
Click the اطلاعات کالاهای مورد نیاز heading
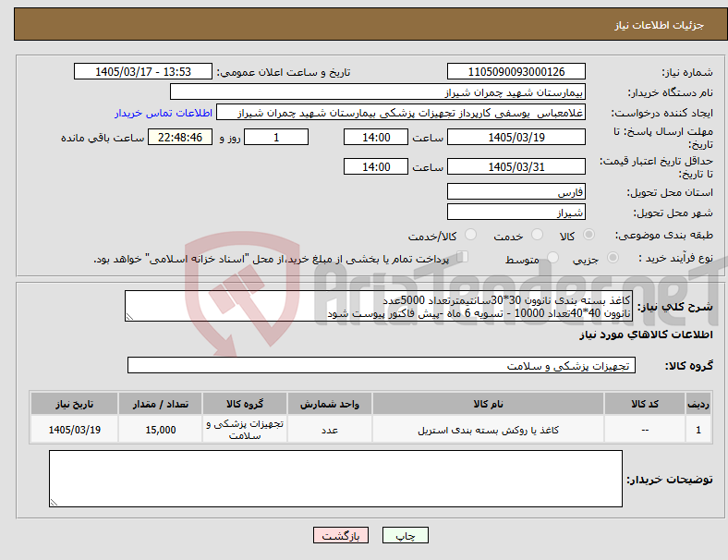646,335
